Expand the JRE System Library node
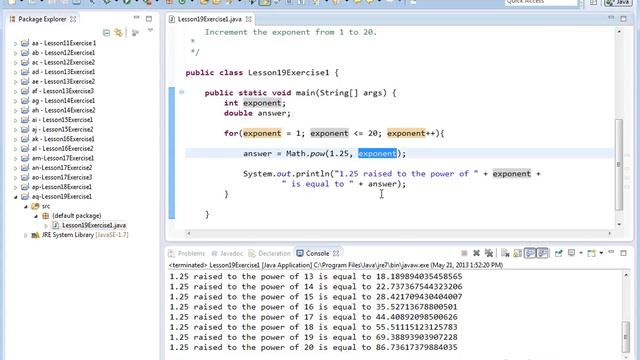This screenshot has height=360, width=640. (x=26, y=236)
